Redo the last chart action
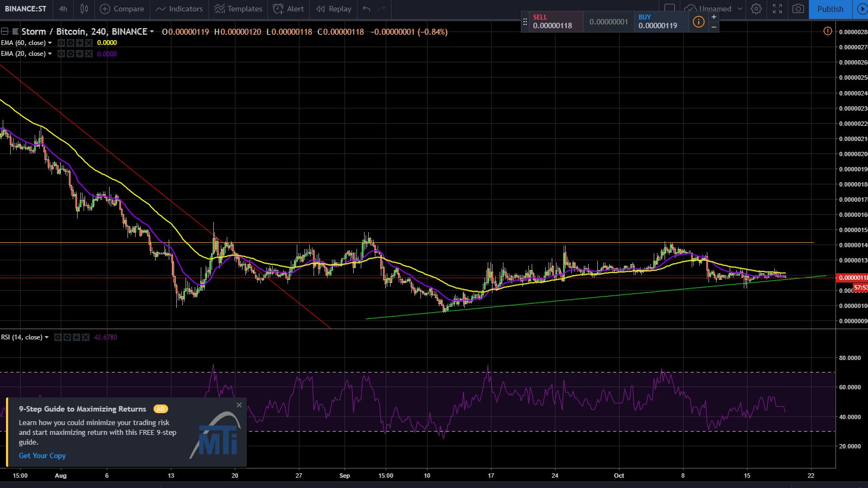868x488 pixels. pos(381,9)
